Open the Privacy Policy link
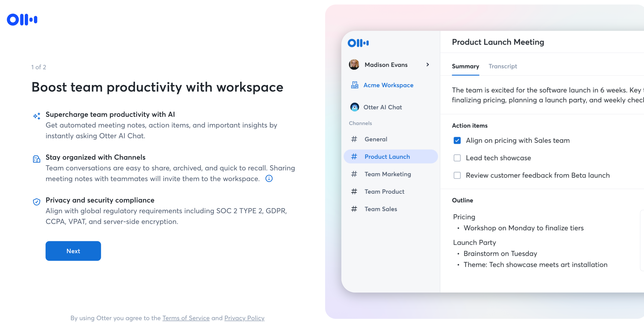Viewport: 644px width, 322px height. coord(244,318)
